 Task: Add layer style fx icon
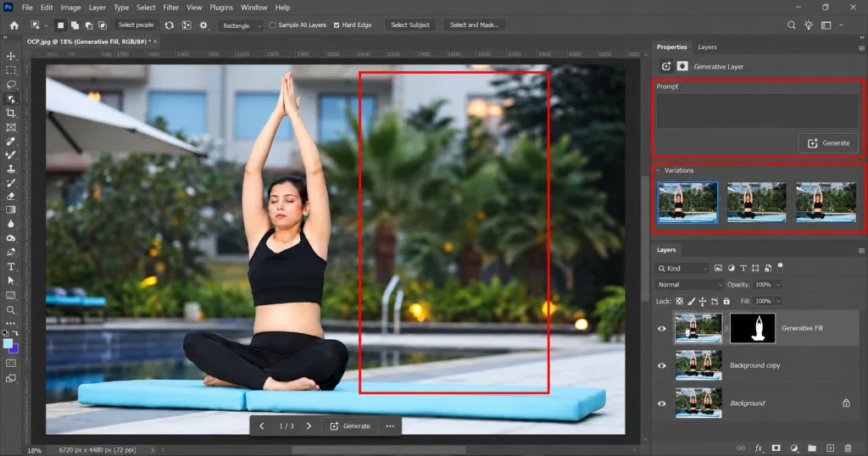(759, 448)
